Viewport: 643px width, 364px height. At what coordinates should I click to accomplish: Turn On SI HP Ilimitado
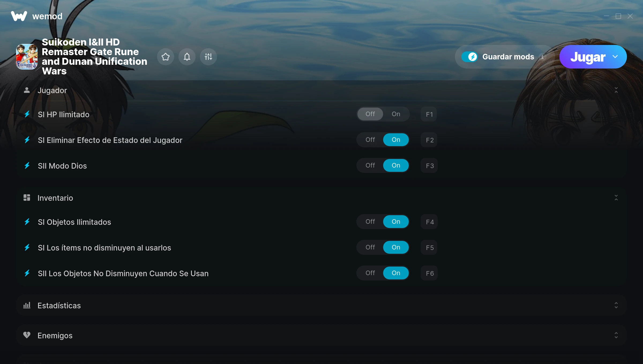396,114
